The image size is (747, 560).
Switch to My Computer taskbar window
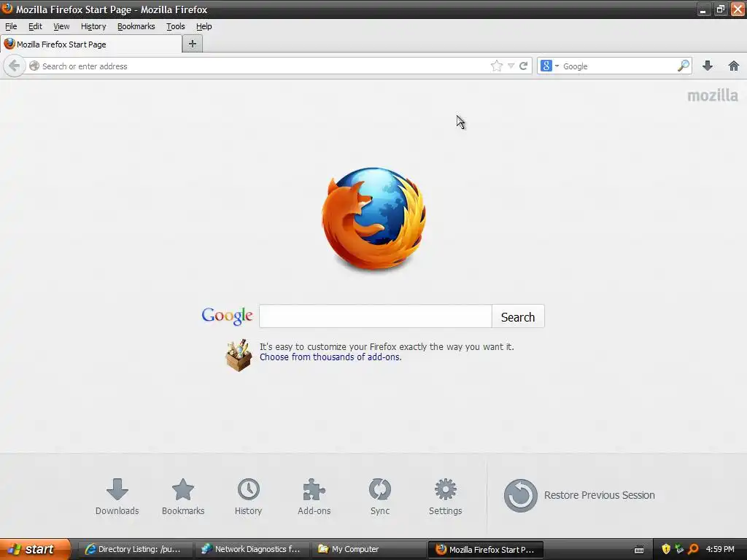[x=368, y=550]
